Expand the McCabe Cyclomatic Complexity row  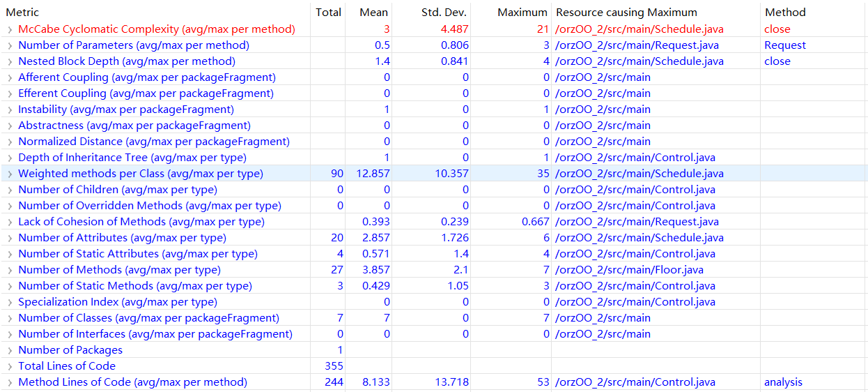[10, 29]
